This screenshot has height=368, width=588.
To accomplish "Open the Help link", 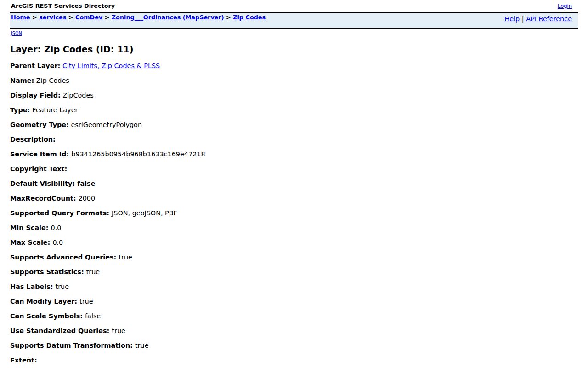I will (x=512, y=19).
